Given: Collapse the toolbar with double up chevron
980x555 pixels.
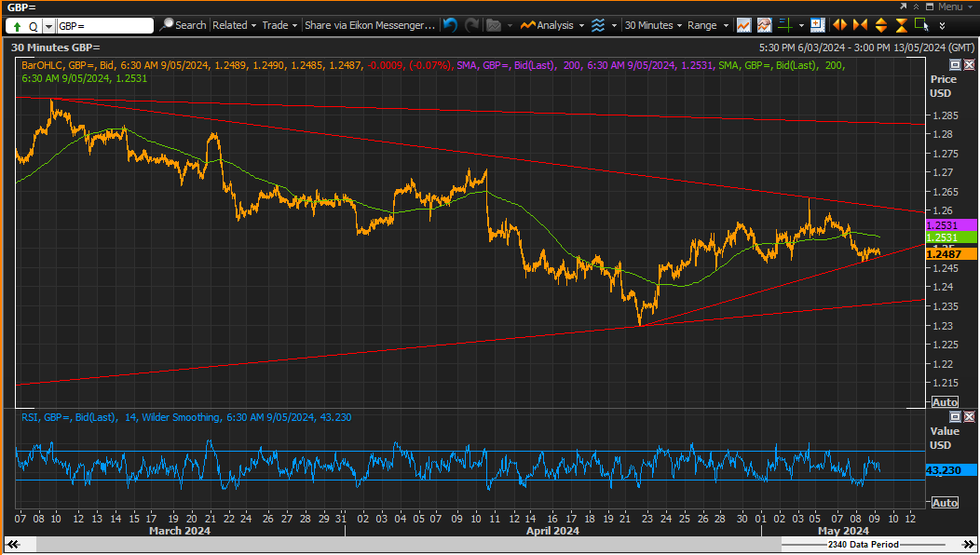Looking at the screenshot, I should tap(917, 7).
